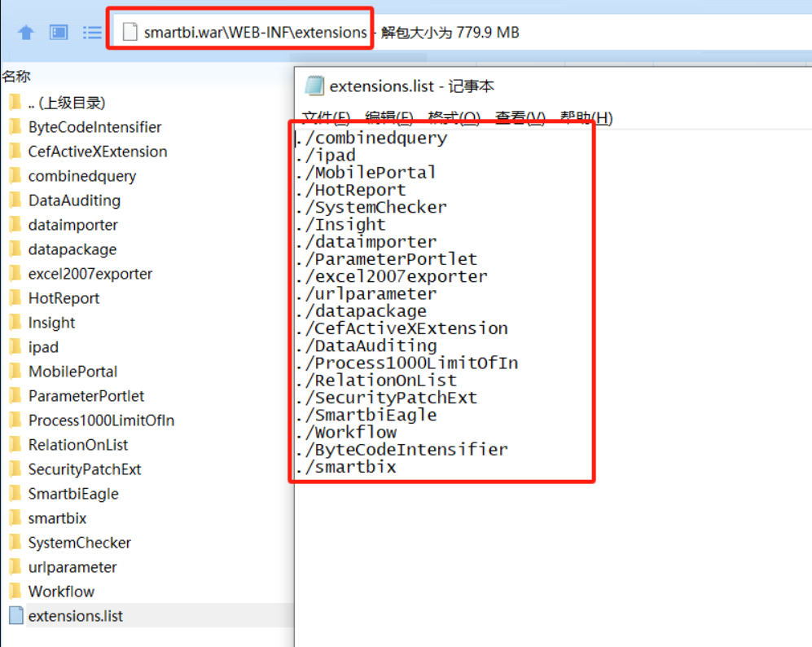
Task: Click the ./Workflow line in Notepad
Action: (346, 433)
